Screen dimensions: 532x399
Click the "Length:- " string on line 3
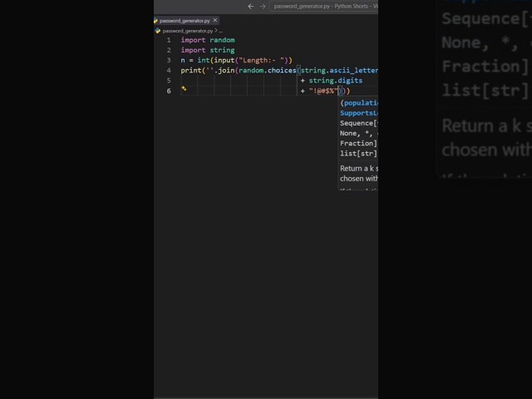(262, 61)
